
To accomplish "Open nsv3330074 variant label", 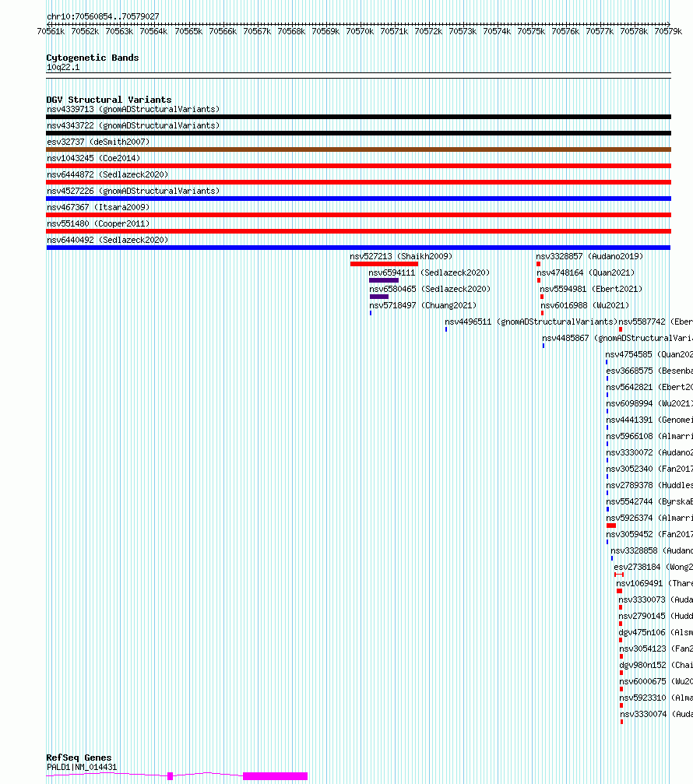I will point(656,714).
